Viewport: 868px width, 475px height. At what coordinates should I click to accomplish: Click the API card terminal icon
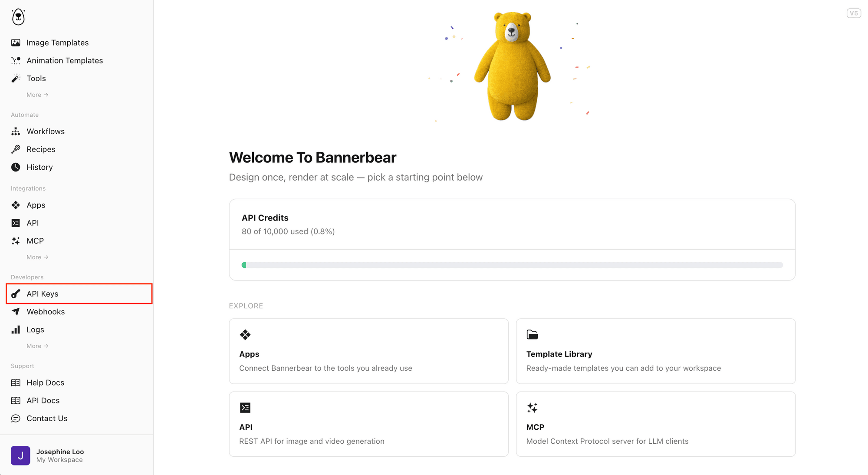click(x=245, y=408)
